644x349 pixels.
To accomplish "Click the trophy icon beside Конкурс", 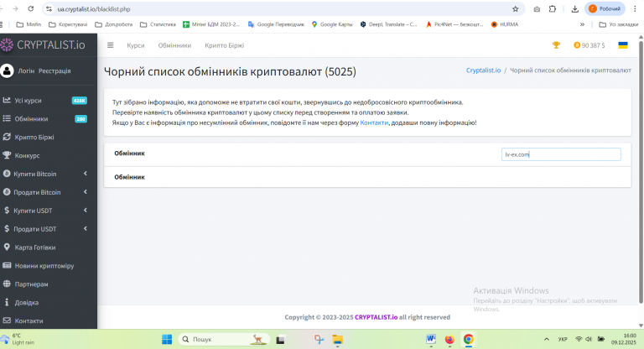I will [7, 155].
